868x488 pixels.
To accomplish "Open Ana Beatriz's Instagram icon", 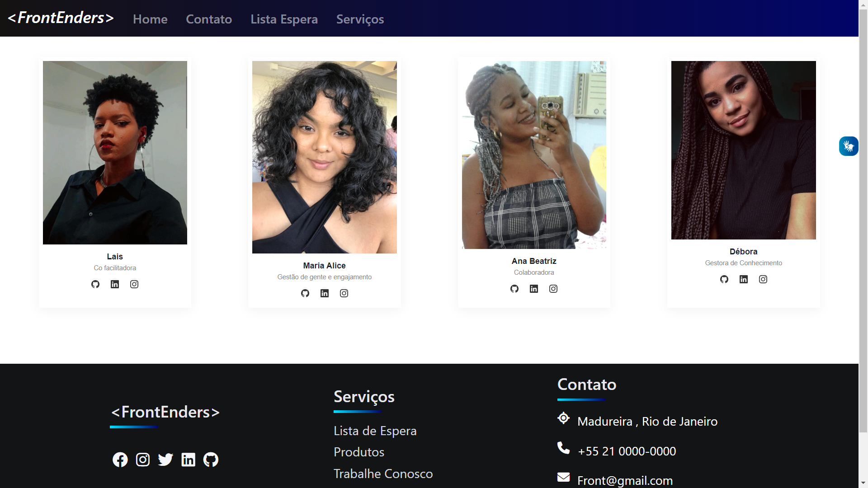I will point(553,289).
